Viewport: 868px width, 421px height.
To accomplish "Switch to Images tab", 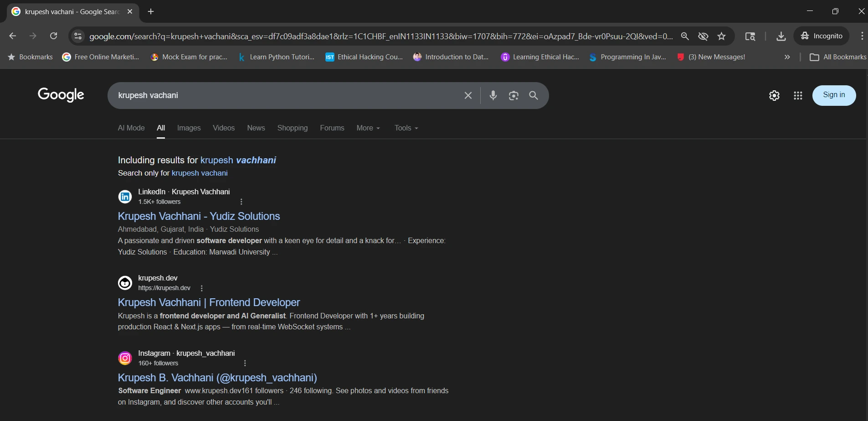I will (189, 128).
